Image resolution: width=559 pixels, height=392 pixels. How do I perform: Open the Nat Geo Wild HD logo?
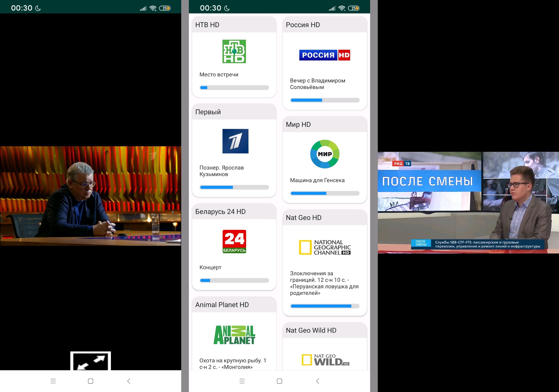325,360
